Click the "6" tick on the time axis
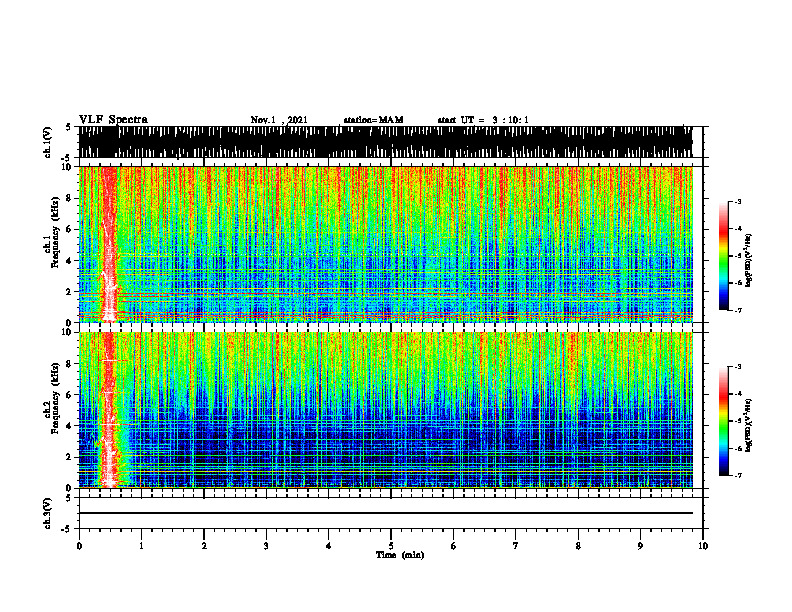792x612 pixels. click(454, 546)
